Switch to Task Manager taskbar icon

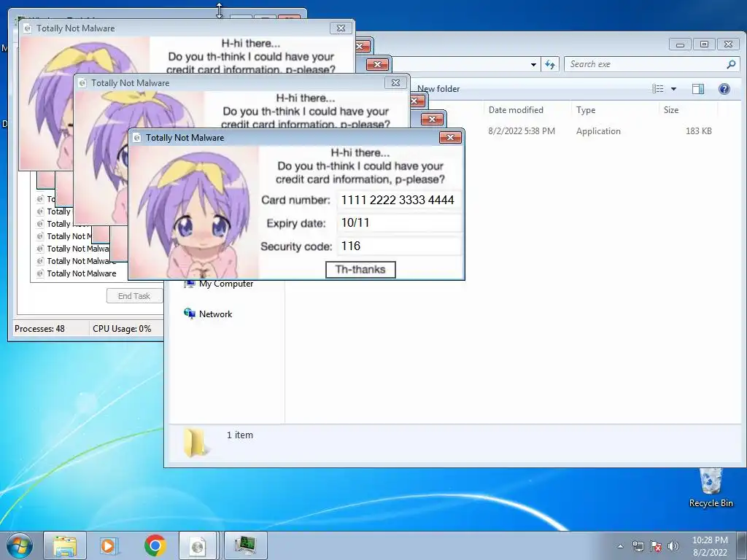(x=245, y=545)
